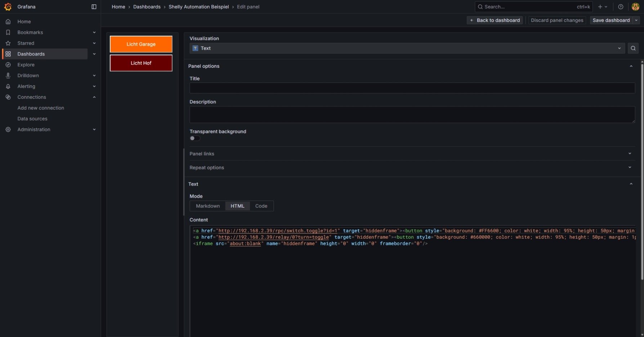Viewport: 644px width, 337px height.
Task: Open the help question mark icon
Action: coord(621,7)
